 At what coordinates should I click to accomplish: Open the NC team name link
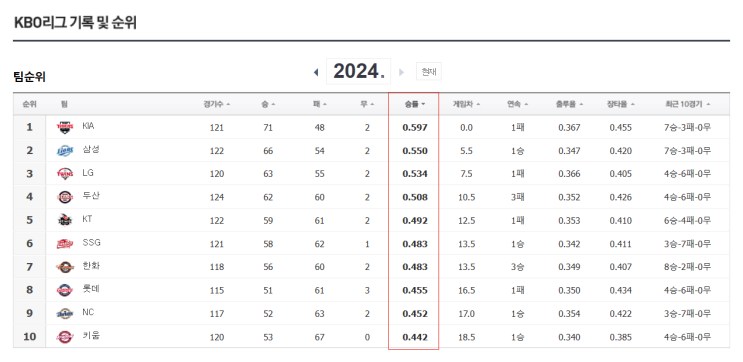tap(88, 313)
